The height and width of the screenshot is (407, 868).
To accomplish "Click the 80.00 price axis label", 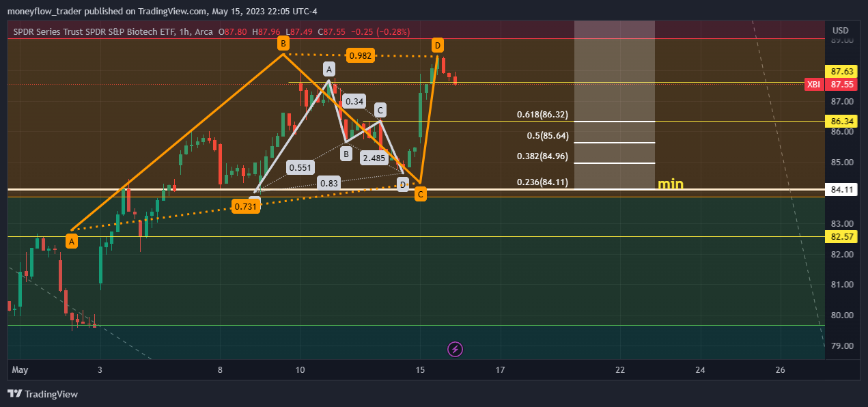I will pyautogui.click(x=842, y=315).
